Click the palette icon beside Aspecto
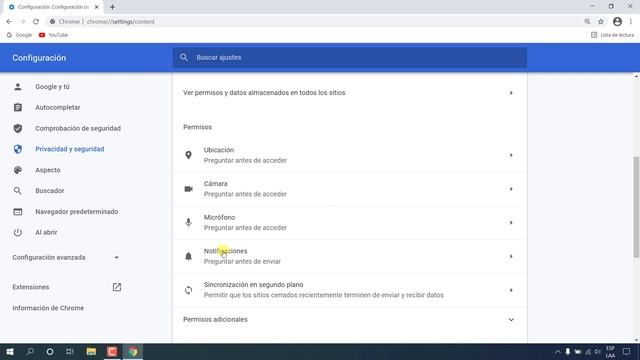 pos(18,170)
